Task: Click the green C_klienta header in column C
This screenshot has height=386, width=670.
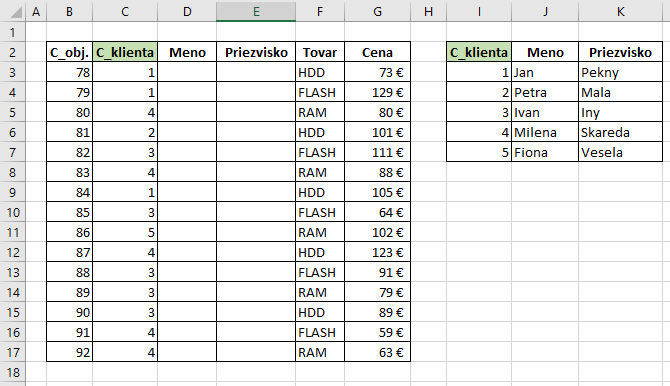Action: (125, 52)
